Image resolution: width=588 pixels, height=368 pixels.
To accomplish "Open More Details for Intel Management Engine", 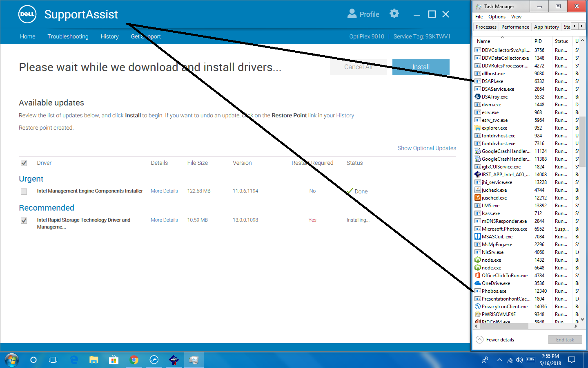I will coord(164,191).
